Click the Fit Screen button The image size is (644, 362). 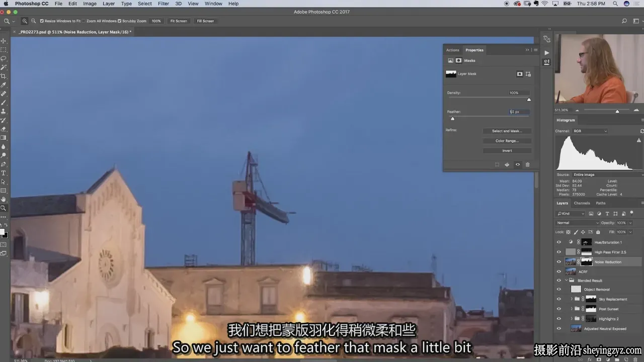(x=179, y=21)
